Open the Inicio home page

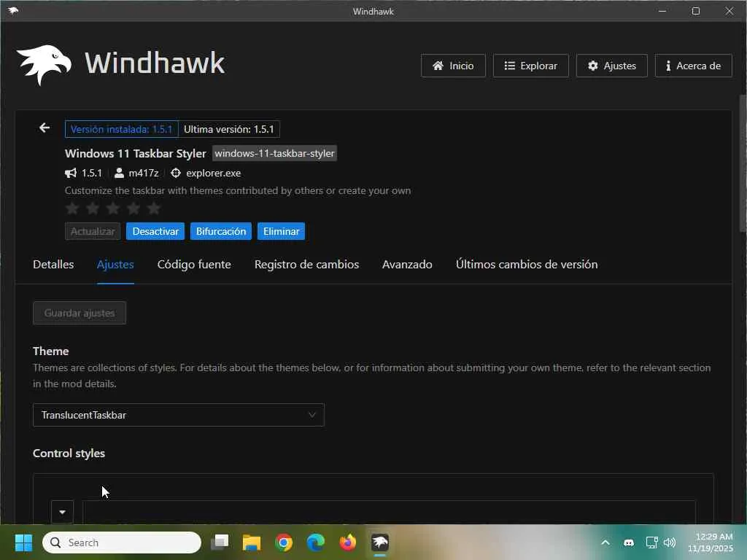coord(453,66)
